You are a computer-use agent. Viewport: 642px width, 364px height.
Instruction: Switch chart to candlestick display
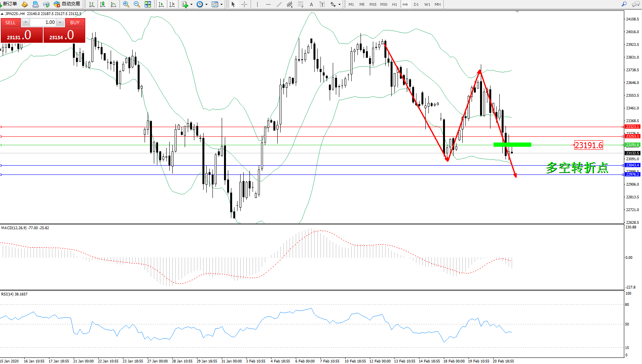click(103, 4)
